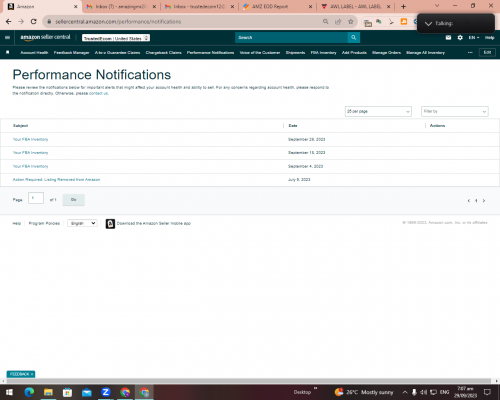This screenshot has width=500, height=400.
Task: Show hidden system tray icons
Action: tap(405, 392)
